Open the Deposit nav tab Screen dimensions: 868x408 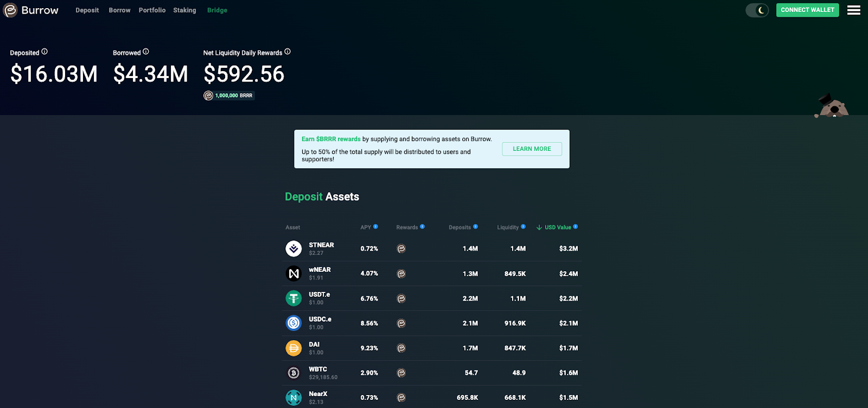pyautogui.click(x=87, y=10)
